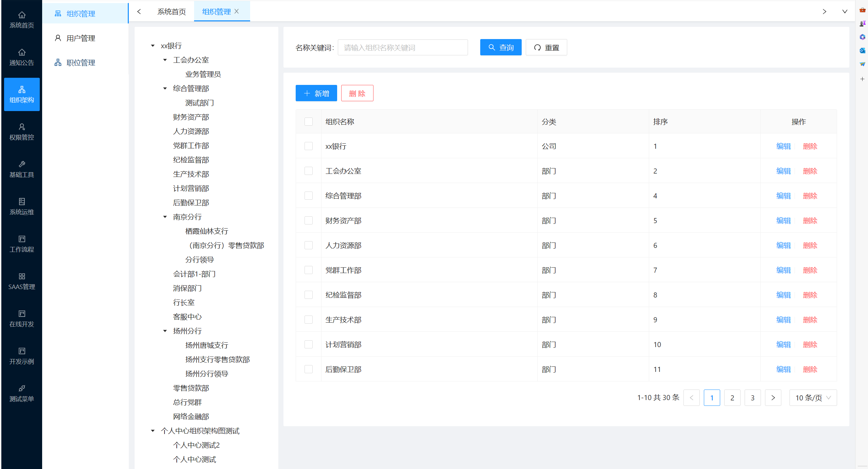
Task: Open 开发示例 in the dark sidebar
Action: pos(22,356)
